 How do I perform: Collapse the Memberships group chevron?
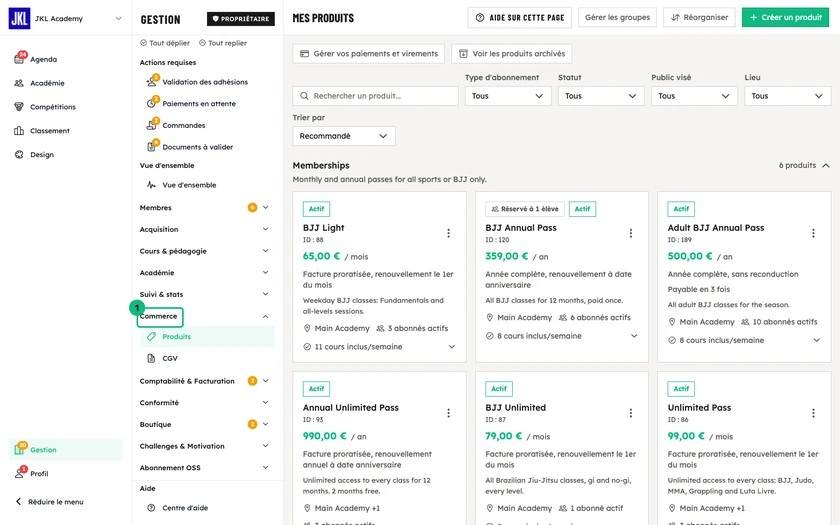826,166
